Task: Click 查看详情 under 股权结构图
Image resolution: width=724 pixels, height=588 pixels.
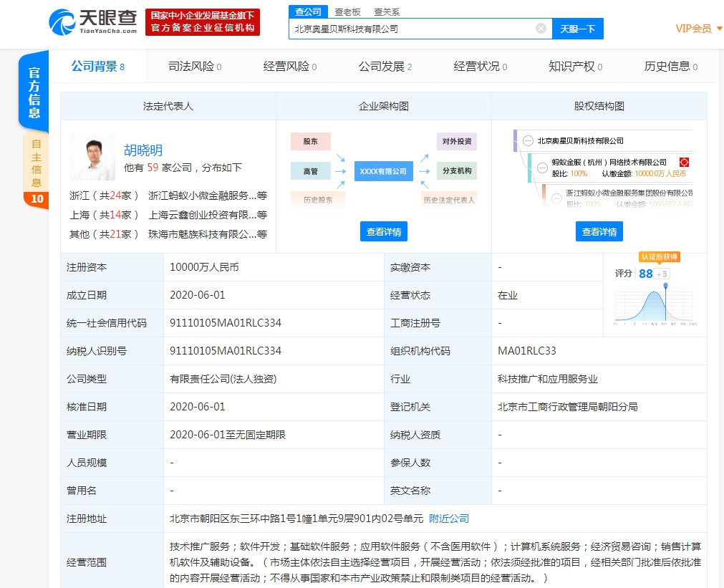Action: (599, 231)
